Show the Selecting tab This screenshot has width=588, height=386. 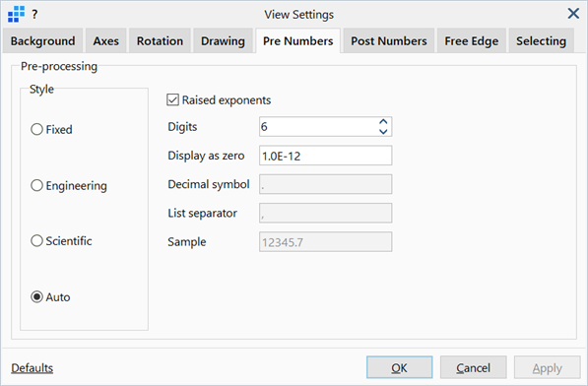point(541,40)
